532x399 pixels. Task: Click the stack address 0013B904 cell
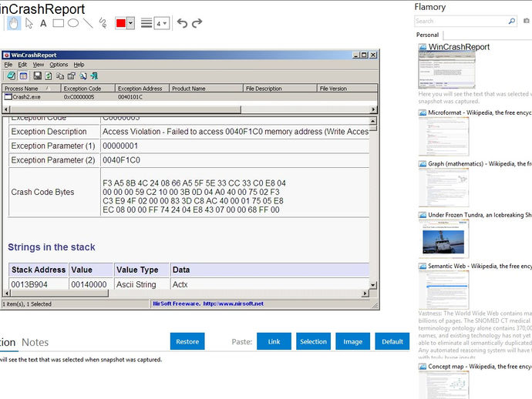tap(29, 284)
